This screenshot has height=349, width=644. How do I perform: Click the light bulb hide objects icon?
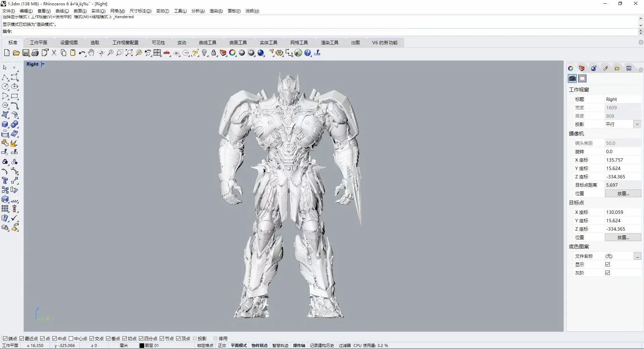pos(204,53)
